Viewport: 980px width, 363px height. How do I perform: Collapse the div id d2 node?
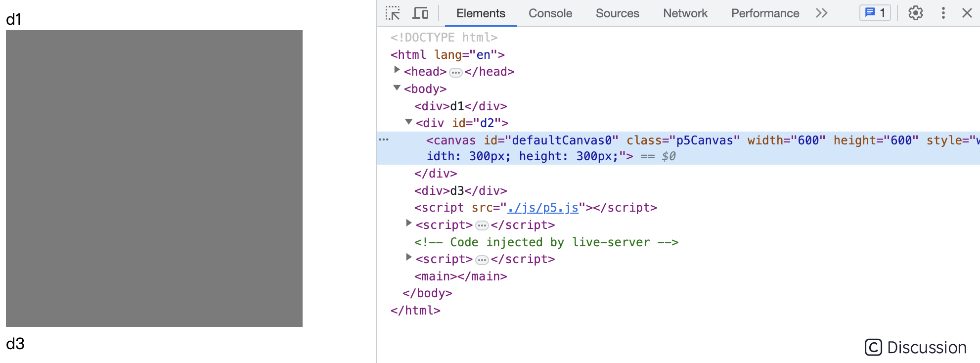(408, 122)
